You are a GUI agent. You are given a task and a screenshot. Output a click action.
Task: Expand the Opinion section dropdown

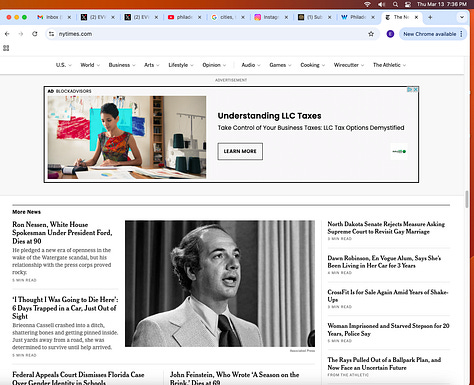[214, 65]
